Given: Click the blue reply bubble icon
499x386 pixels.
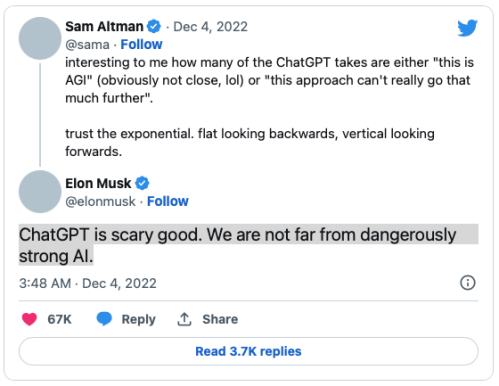Looking at the screenshot, I should pos(104,319).
